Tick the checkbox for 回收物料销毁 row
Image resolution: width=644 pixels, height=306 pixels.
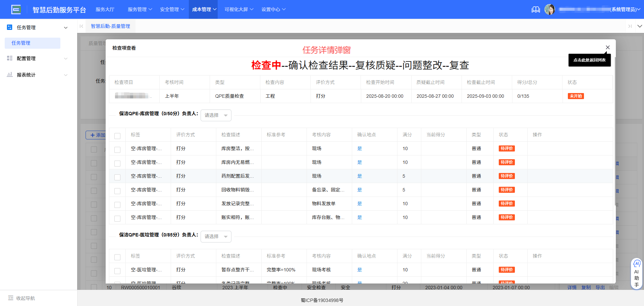(117, 191)
